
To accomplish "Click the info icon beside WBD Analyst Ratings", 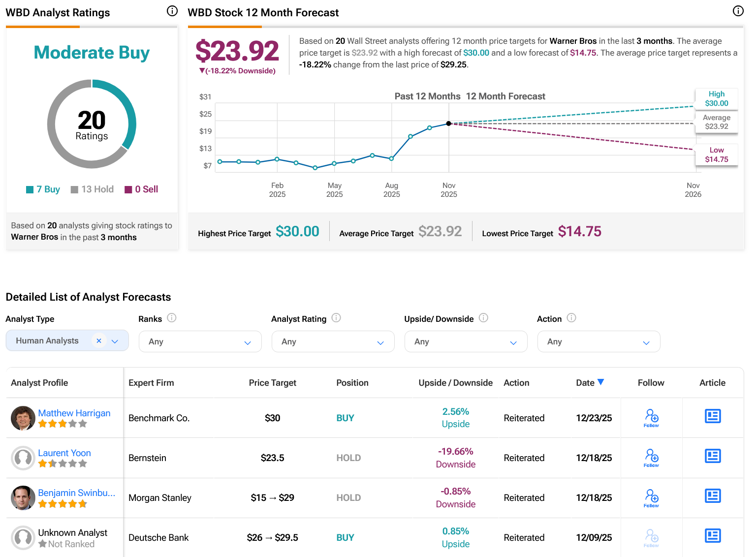I will tap(172, 10).
